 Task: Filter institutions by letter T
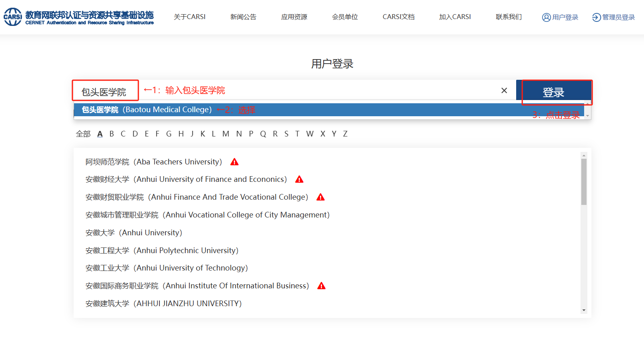pyautogui.click(x=297, y=134)
